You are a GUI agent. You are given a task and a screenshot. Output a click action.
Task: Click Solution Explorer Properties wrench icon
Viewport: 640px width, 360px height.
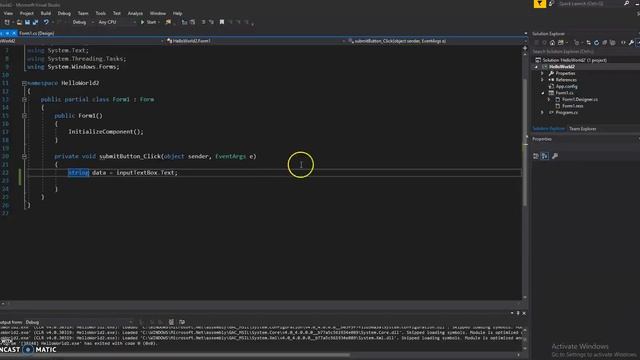click(x=631, y=42)
